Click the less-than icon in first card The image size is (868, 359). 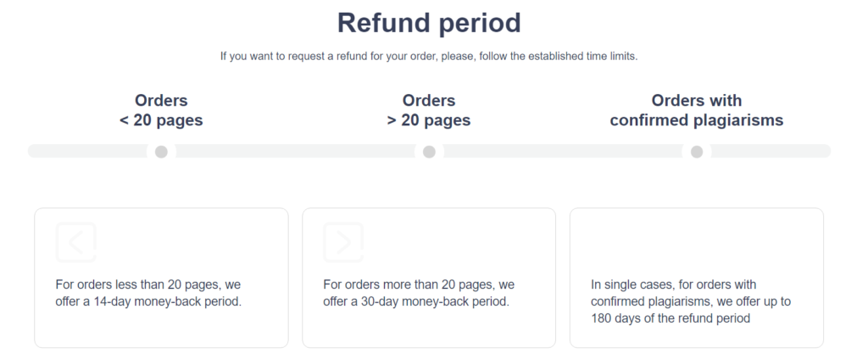[75, 242]
